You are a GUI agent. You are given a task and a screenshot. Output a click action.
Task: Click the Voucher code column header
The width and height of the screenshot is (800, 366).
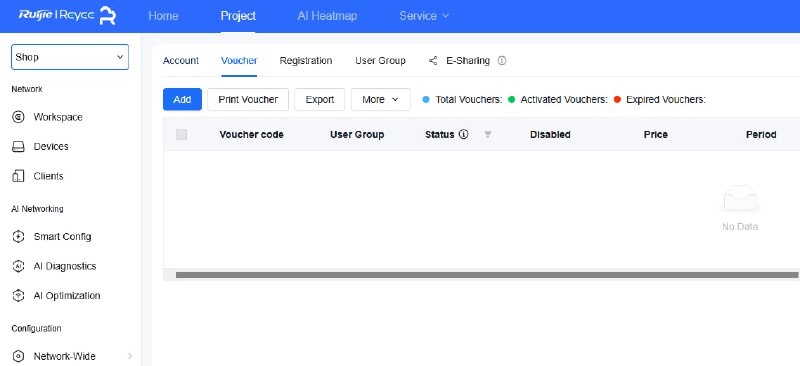252,135
